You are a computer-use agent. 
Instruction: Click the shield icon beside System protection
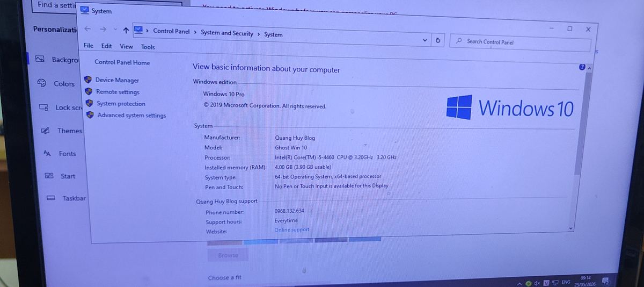[x=90, y=103]
